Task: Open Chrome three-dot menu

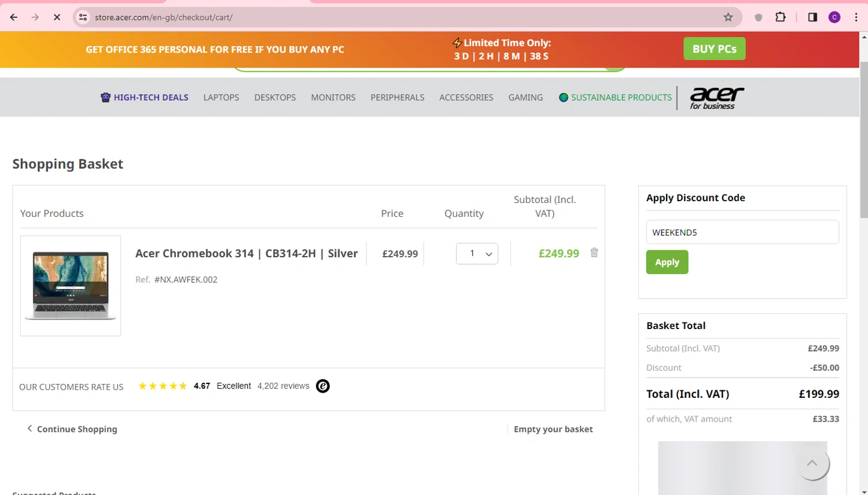Action: pyautogui.click(x=856, y=17)
